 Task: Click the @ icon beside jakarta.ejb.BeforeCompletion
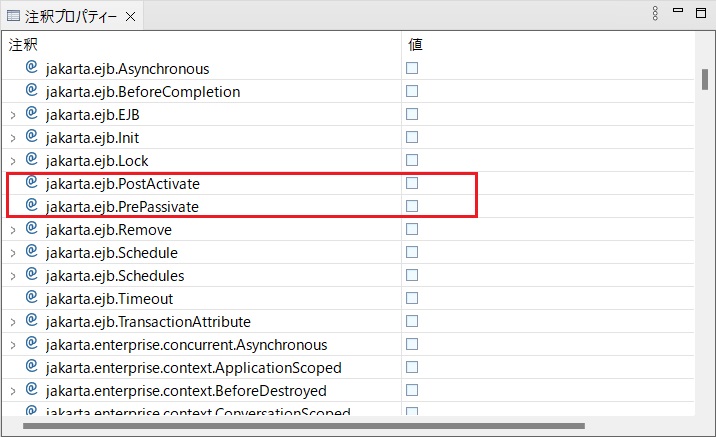[31, 91]
